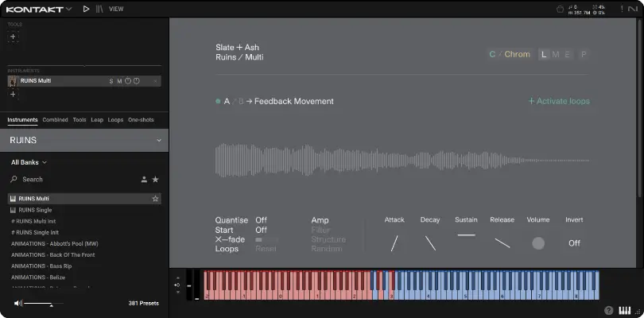
Task: Select the Random section
Action: click(x=327, y=249)
